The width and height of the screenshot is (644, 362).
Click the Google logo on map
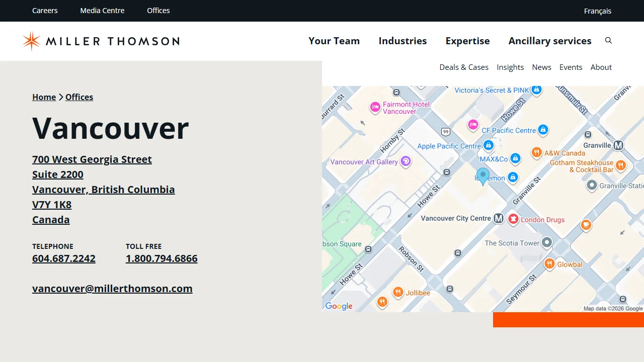tap(339, 306)
